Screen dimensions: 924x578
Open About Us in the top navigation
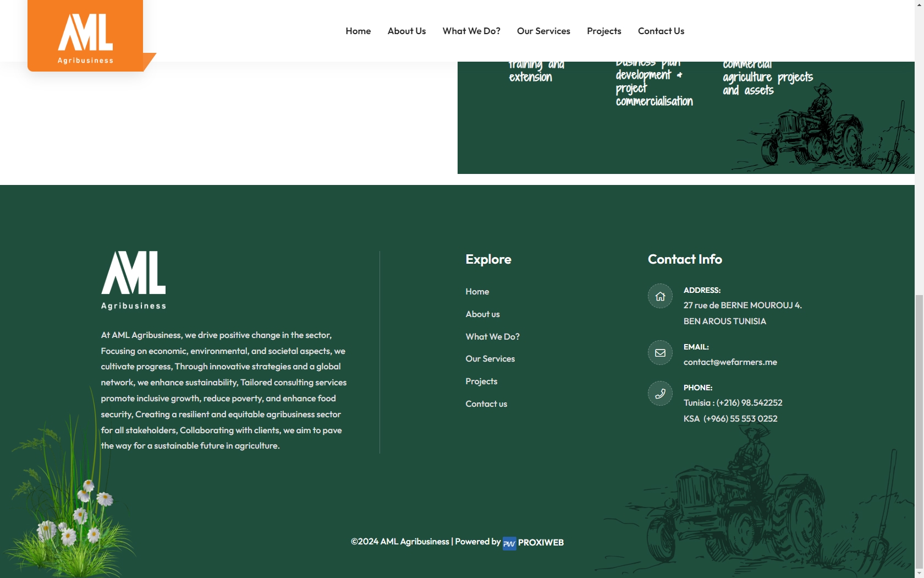(x=406, y=31)
